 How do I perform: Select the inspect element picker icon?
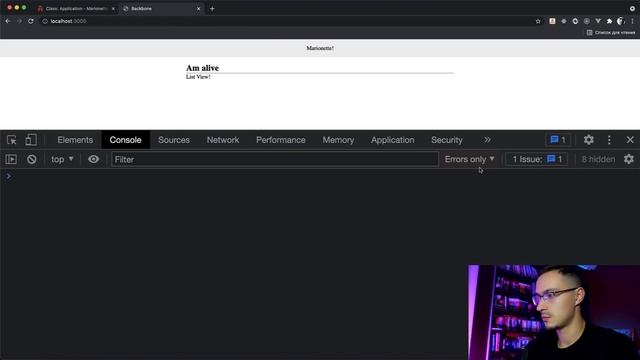pyautogui.click(x=11, y=140)
